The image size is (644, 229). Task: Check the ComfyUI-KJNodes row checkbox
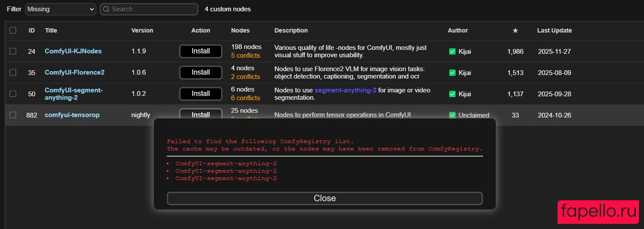[x=13, y=51]
